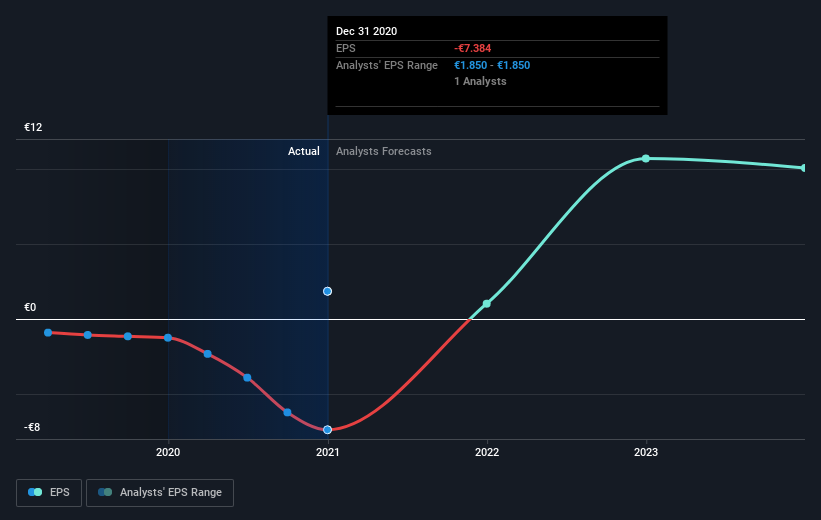Screen dimensions: 821x520
Task: Click the first EPS data point on far left
Action: (48, 333)
